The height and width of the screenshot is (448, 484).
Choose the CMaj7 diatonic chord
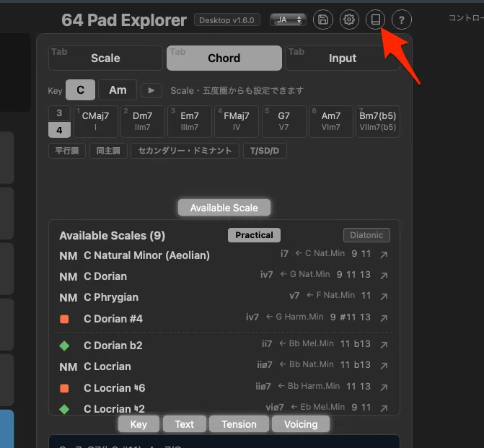tap(96, 121)
